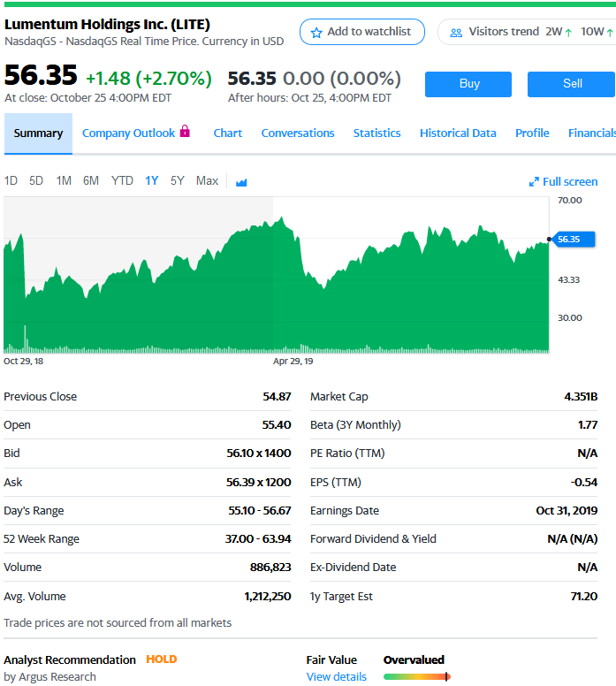
Task: Click the star icon in Add to watchlist
Action: pyautogui.click(x=316, y=33)
